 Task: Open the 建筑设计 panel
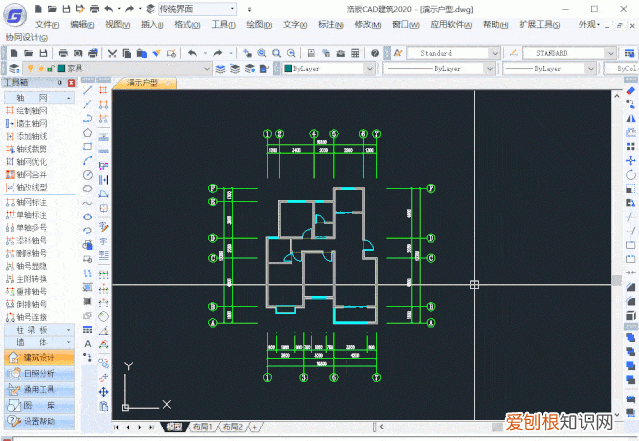pos(38,357)
